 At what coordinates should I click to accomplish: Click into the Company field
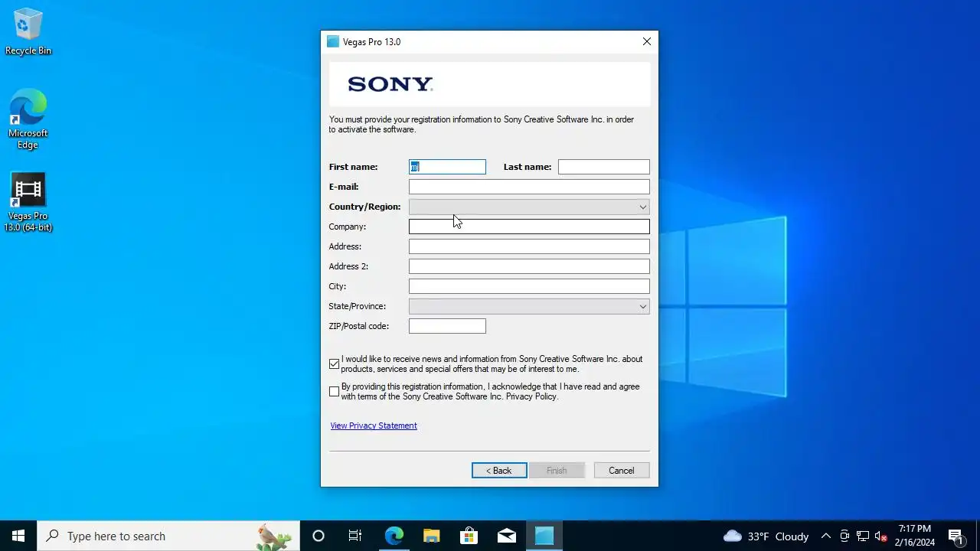point(529,227)
